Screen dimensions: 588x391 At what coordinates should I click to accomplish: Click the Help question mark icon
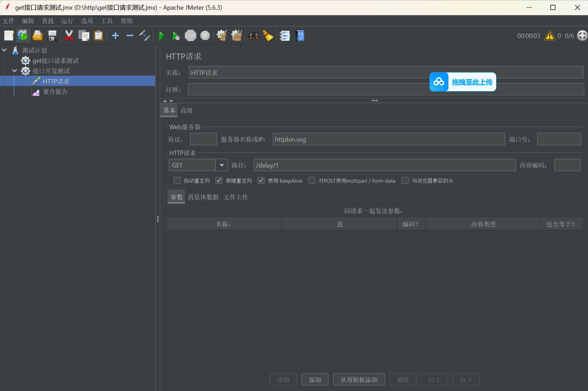point(300,36)
